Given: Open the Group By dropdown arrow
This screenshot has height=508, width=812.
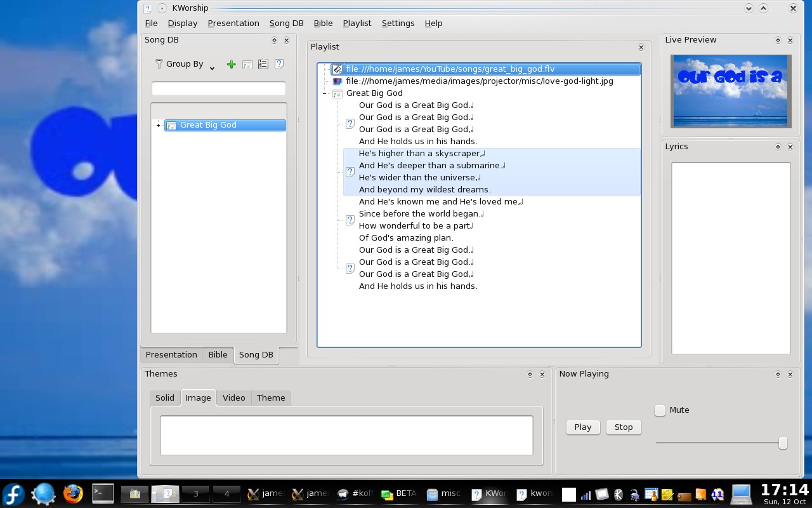Looking at the screenshot, I should [x=212, y=67].
